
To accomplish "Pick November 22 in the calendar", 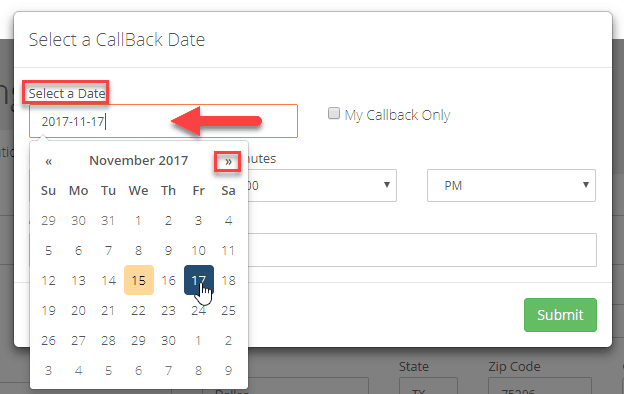I will (138, 310).
